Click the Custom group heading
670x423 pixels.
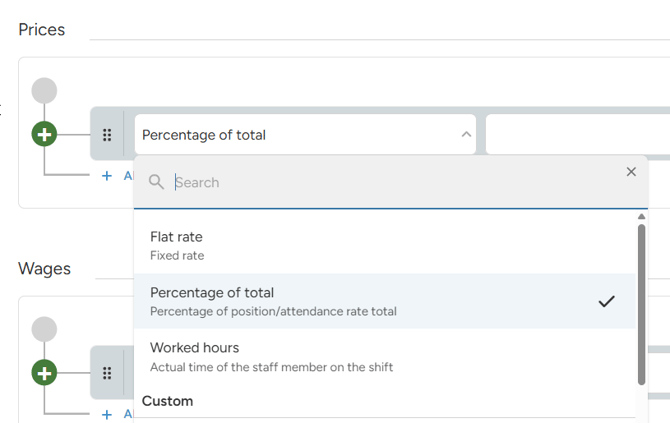(x=168, y=401)
